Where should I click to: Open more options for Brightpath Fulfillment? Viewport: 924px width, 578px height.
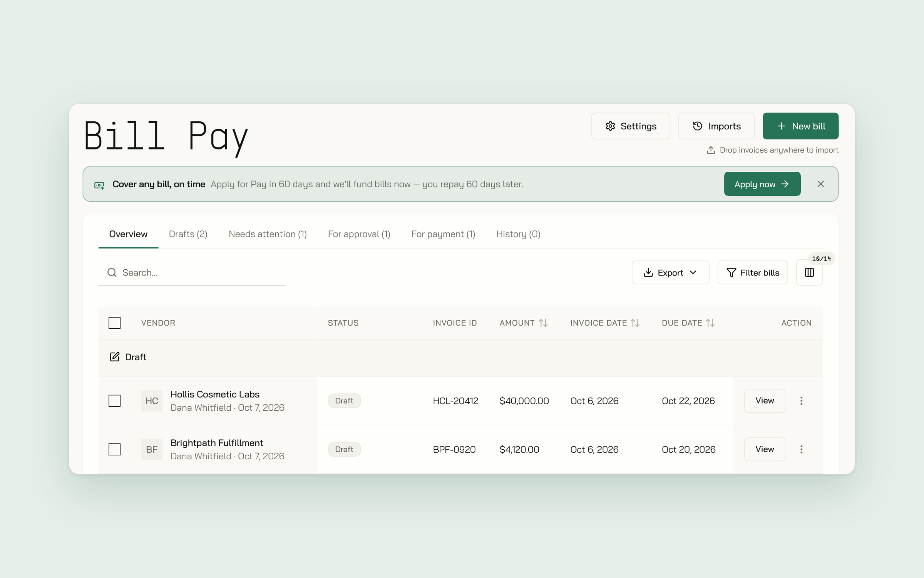(x=801, y=449)
